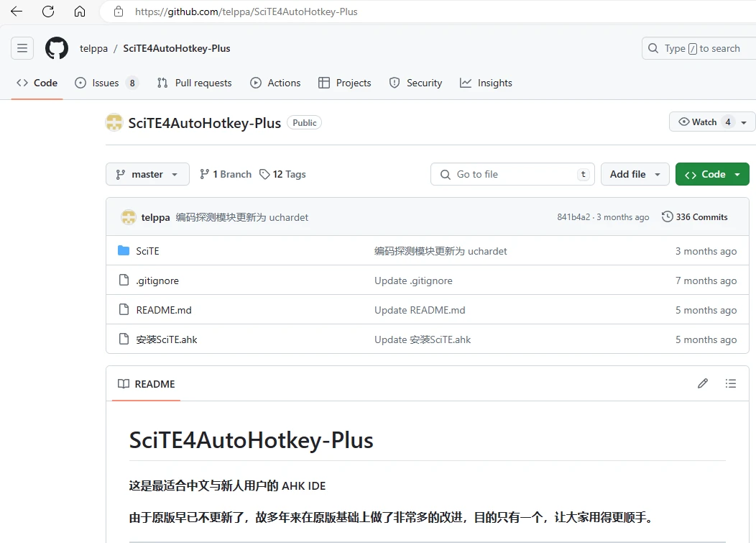Select the 安装SciTE.ahk file icon
The image size is (756, 543).
pos(124,339)
